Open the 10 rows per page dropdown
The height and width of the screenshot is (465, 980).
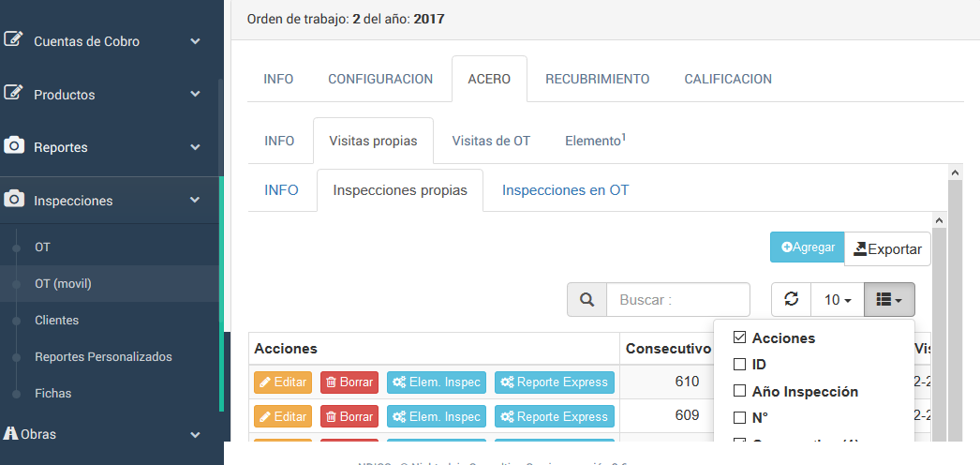[837, 299]
